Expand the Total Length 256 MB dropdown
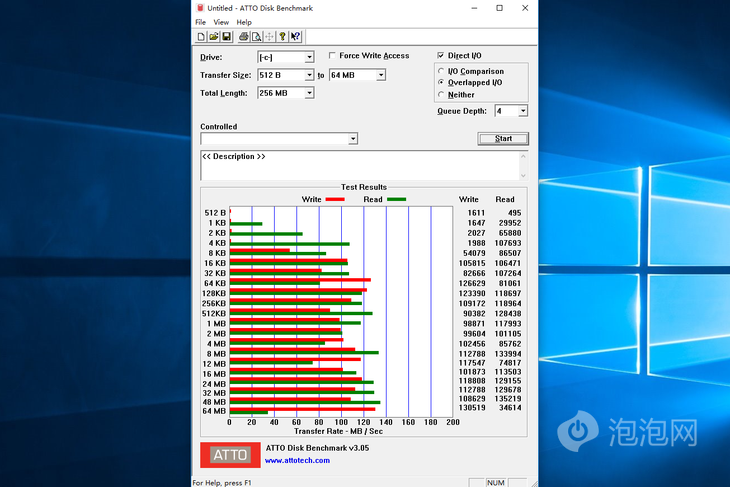 (309, 93)
